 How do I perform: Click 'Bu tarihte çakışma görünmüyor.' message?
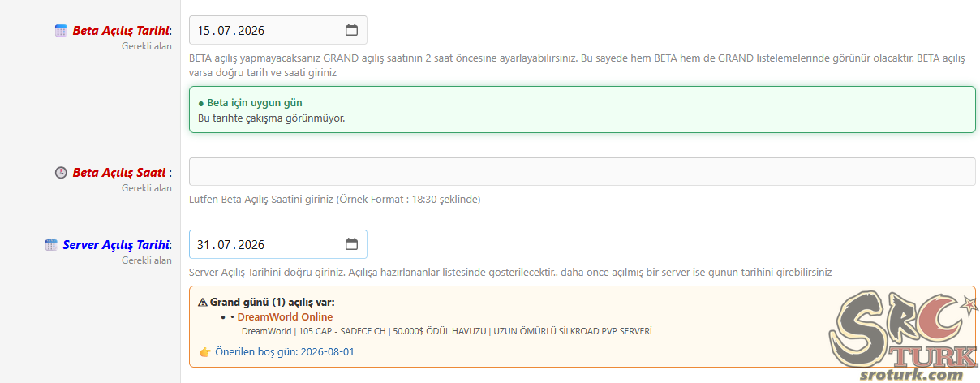272,118
